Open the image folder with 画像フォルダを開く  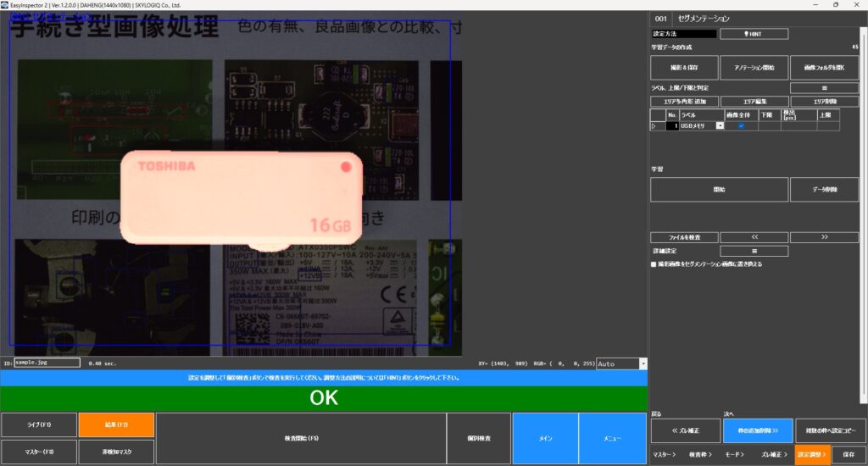point(824,68)
